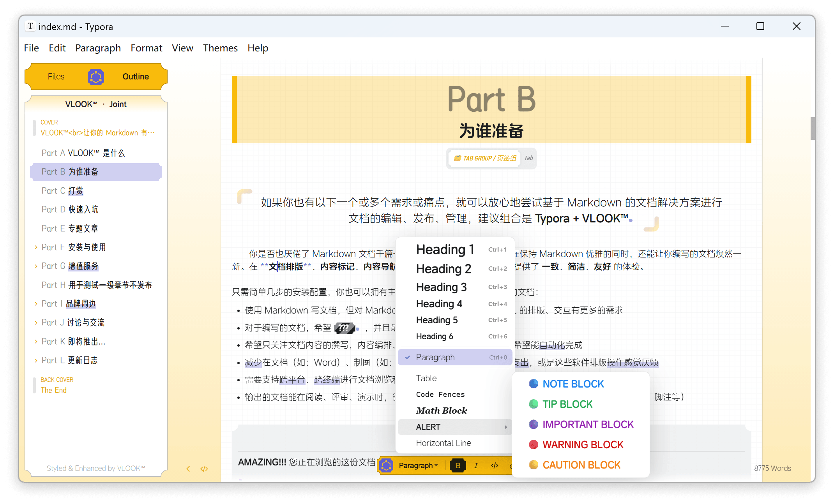Open the Format menu
Screen dimensions: 834x504
[x=147, y=48]
